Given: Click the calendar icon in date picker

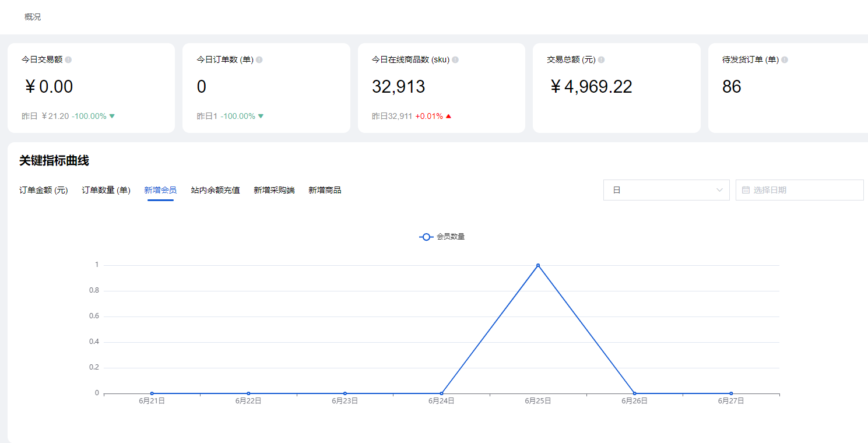Looking at the screenshot, I should coord(746,190).
